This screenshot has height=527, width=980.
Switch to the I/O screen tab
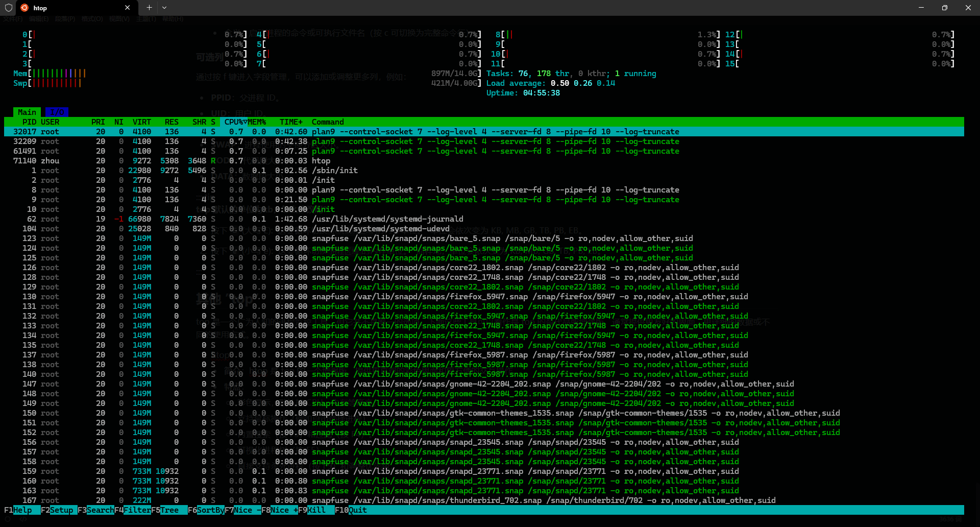point(57,112)
